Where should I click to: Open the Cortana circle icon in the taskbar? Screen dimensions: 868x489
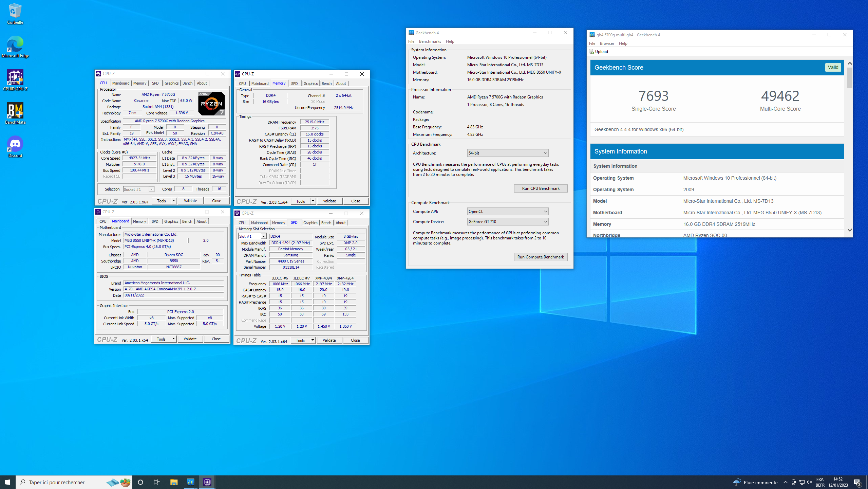pyautogui.click(x=140, y=482)
